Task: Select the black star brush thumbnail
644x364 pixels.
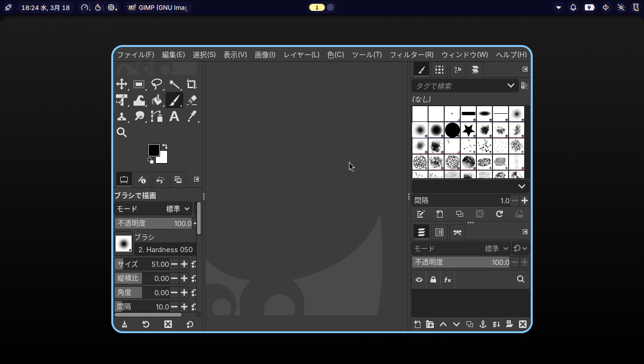Action: [x=468, y=129]
